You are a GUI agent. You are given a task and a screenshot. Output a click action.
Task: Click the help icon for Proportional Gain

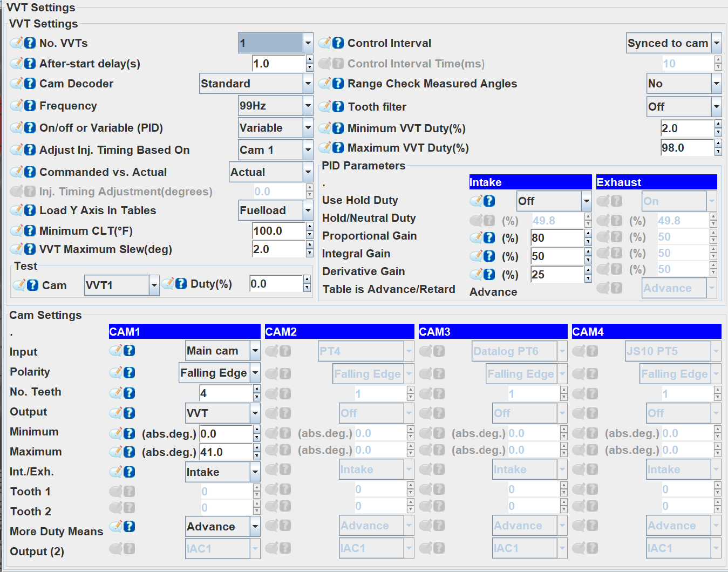tap(489, 238)
